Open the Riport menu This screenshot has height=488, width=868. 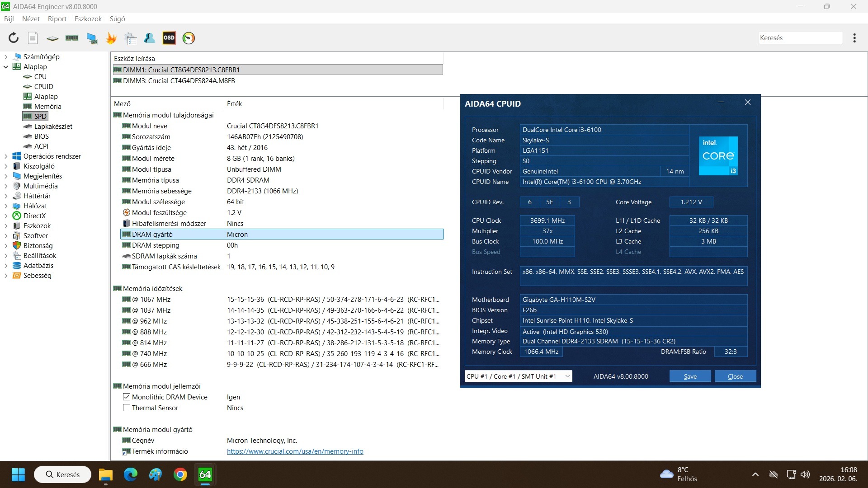57,19
